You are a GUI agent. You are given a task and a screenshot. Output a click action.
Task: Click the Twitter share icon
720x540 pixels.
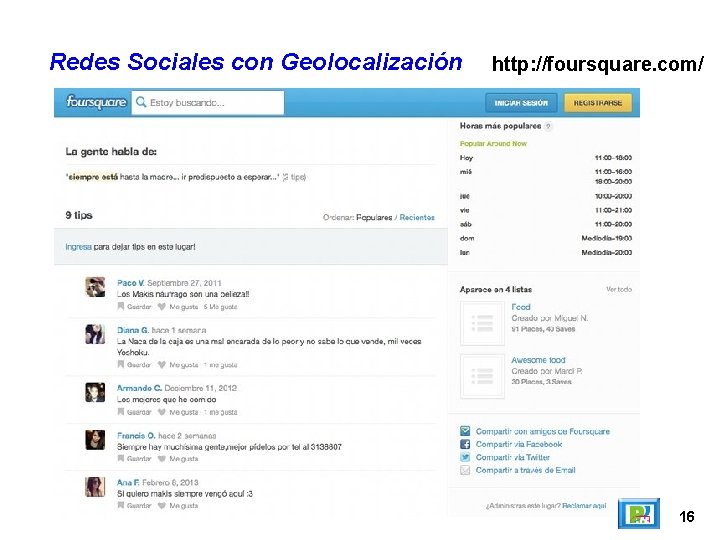[465, 457]
